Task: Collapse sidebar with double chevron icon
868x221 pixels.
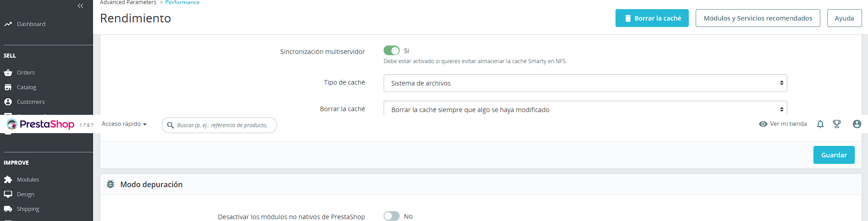Action: (x=80, y=5)
